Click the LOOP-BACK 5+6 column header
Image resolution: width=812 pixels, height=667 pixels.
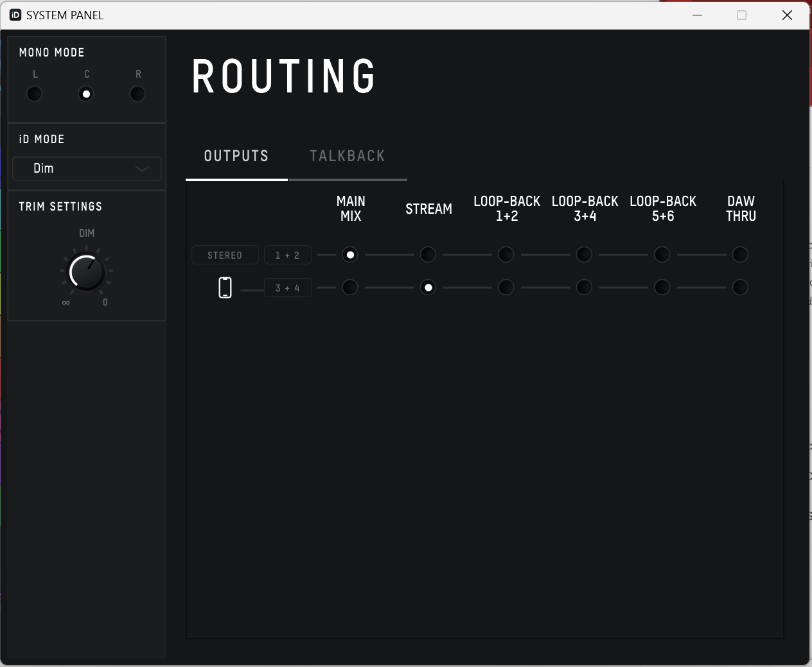(x=663, y=209)
